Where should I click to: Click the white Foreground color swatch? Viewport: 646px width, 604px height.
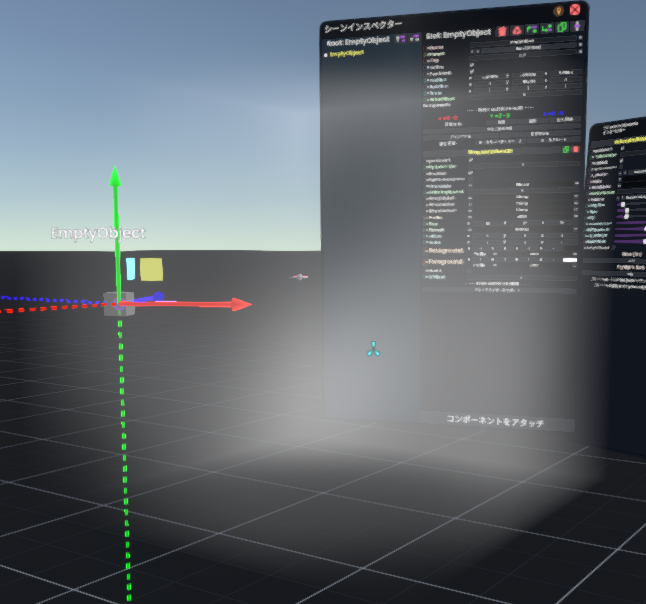(570, 260)
